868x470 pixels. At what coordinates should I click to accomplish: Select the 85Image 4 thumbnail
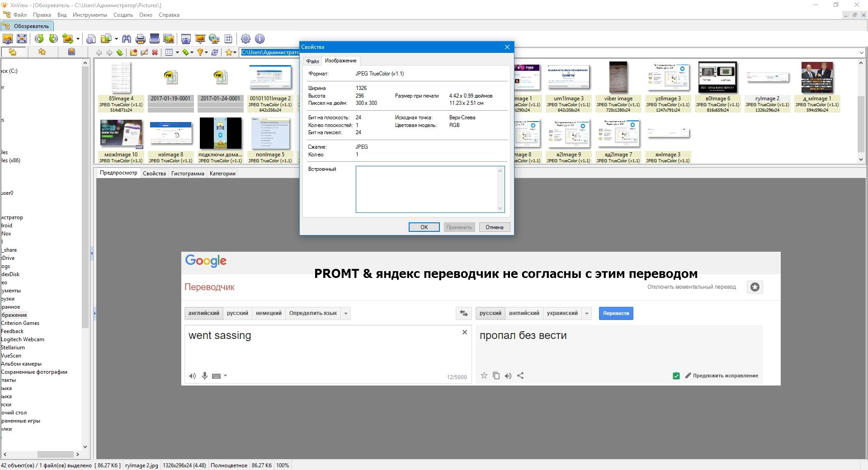(x=121, y=87)
